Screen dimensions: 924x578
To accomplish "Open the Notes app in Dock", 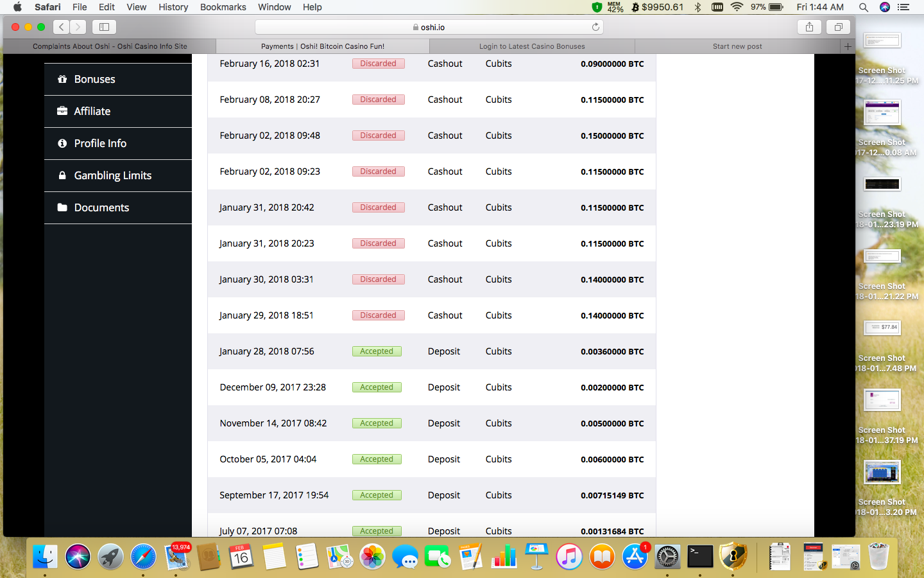I will [x=274, y=557].
